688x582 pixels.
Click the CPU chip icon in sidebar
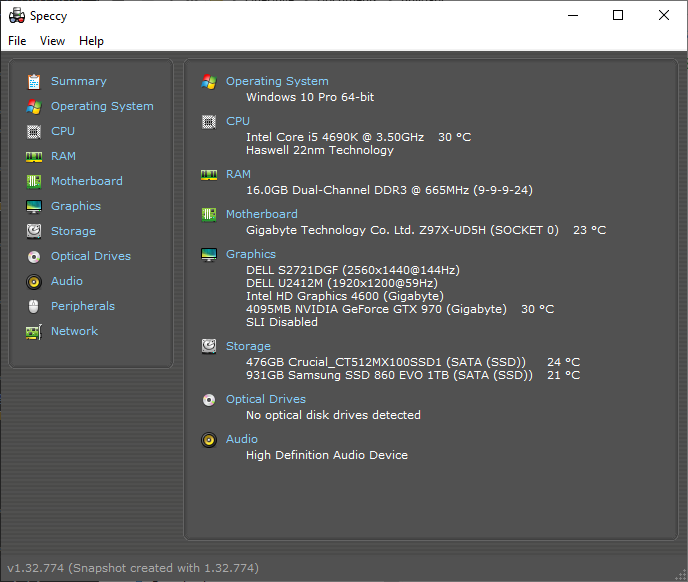pyautogui.click(x=34, y=131)
